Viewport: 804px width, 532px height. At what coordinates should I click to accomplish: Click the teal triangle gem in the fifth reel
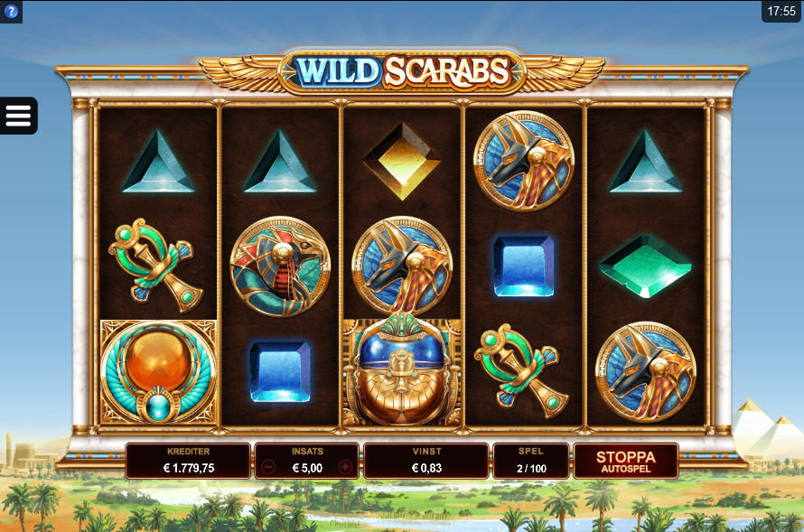point(645,161)
